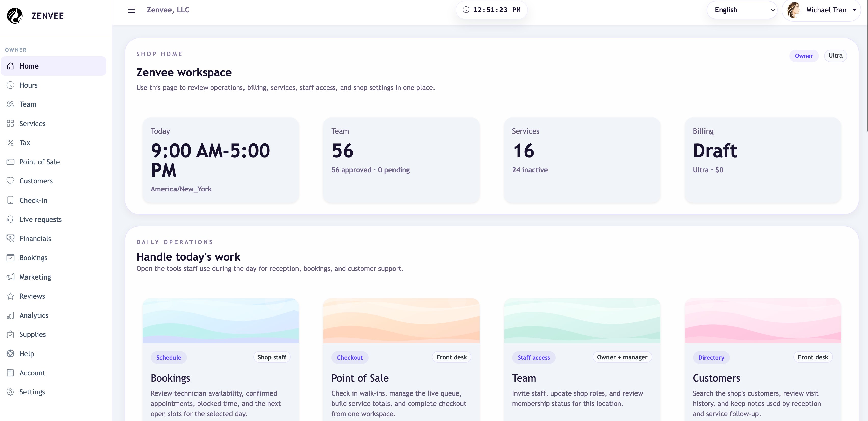
Task: Click the Home house icon in sidebar
Action: pyautogui.click(x=10, y=66)
